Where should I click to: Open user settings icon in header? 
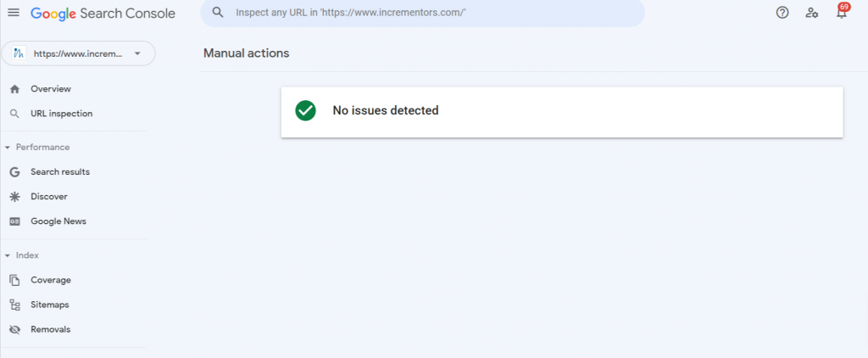point(811,13)
